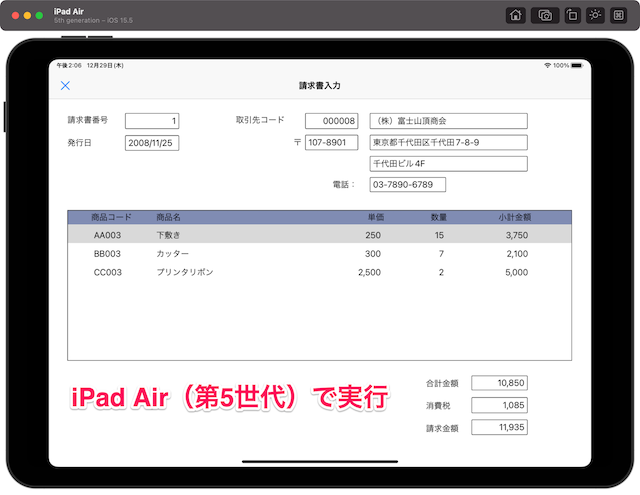Click the 取引先コード field showing 000008
640x495 pixels.
(331, 121)
